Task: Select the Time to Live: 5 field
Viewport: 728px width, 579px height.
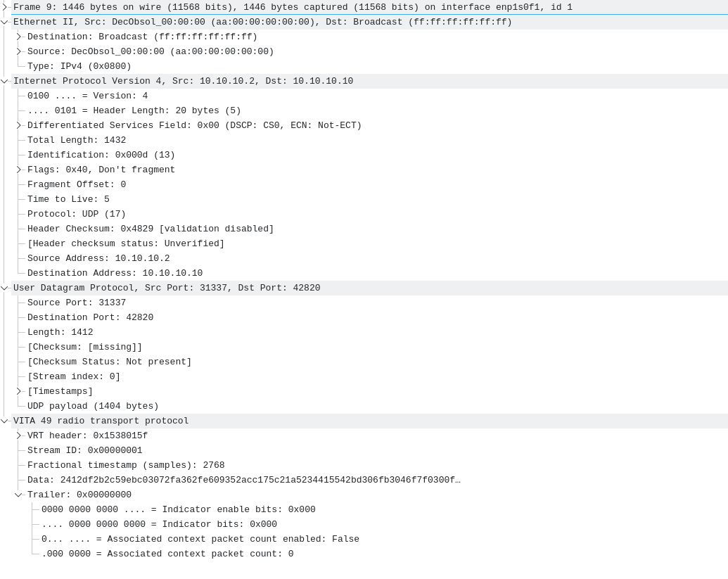Action: [x=68, y=199]
